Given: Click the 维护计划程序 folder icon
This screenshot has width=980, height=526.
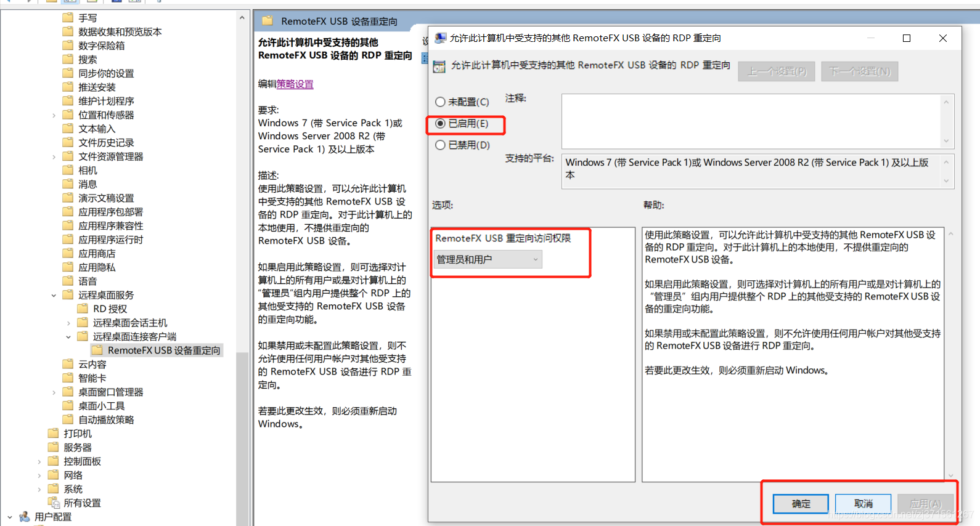Looking at the screenshot, I should (68, 100).
